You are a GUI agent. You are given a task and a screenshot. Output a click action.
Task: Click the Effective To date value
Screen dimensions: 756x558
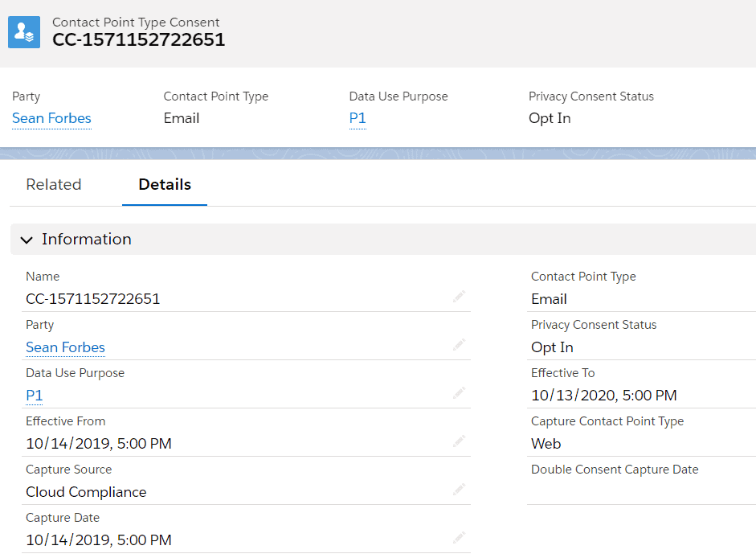click(603, 396)
